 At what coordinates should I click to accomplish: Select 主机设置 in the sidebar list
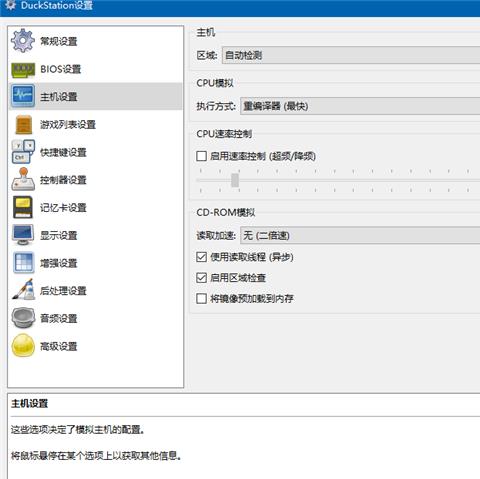(x=95, y=97)
